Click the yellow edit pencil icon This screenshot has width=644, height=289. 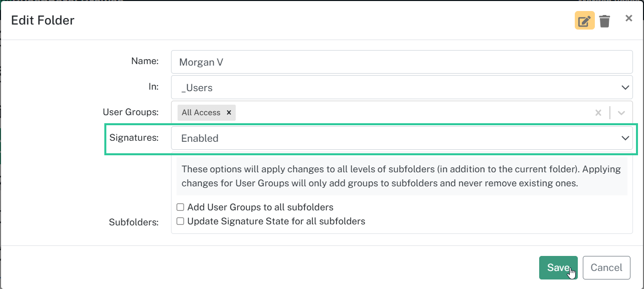[584, 21]
